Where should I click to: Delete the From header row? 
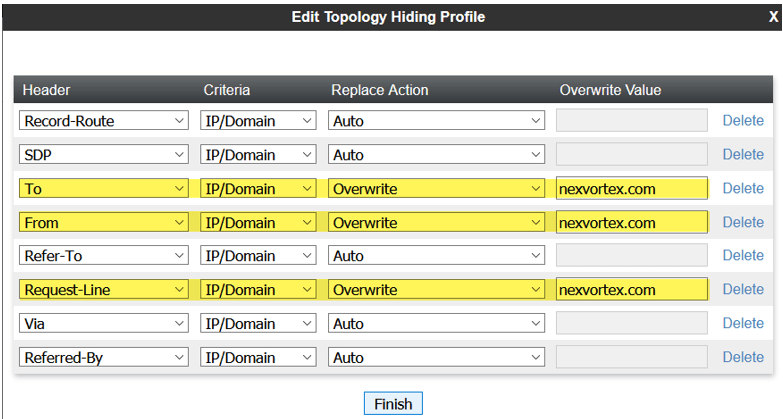743,222
